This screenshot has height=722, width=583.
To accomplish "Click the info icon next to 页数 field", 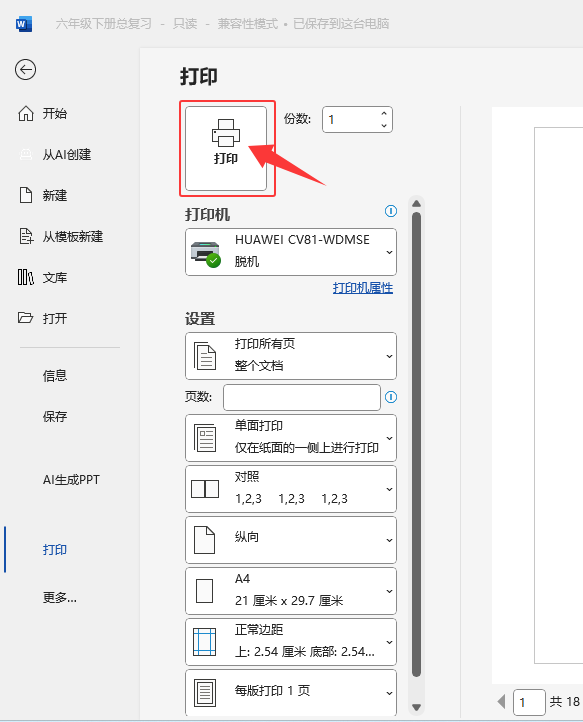I will [391, 397].
